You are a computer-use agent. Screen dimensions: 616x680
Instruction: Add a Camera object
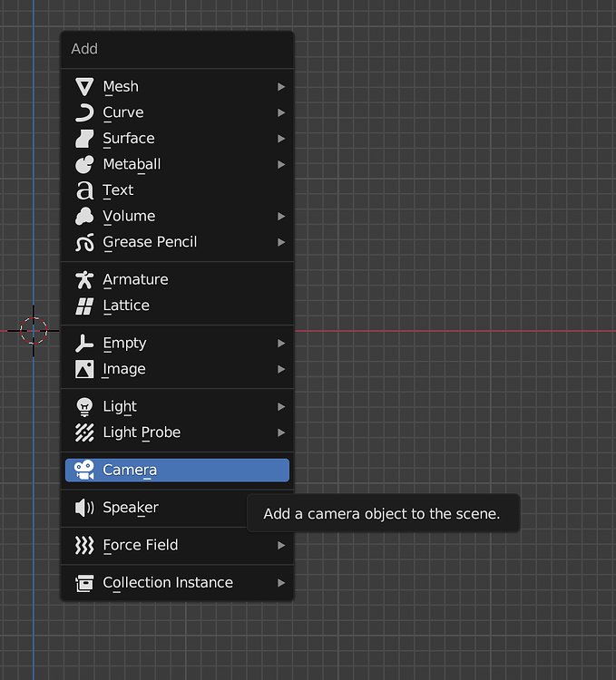(x=177, y=470)
